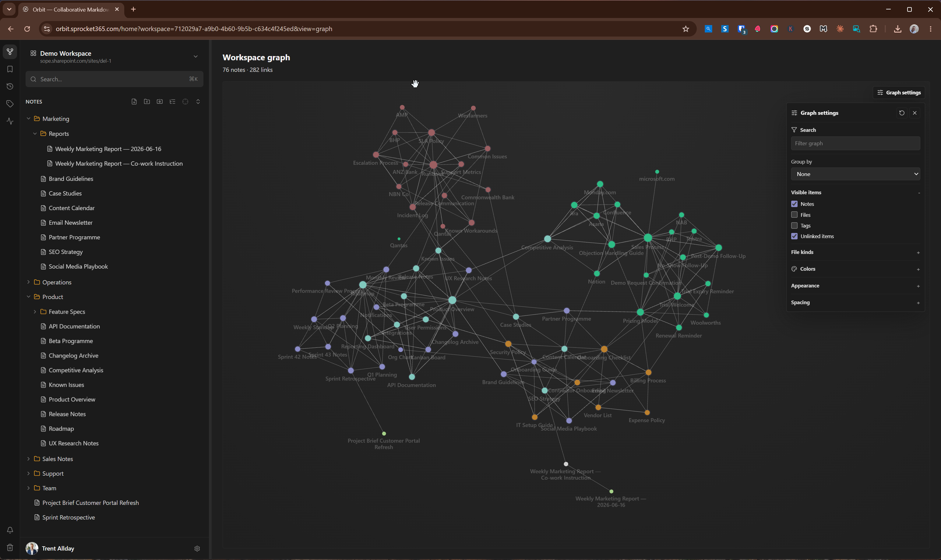Open the Group by dropdown
The width and height of the screenshot is (941, 560).
[855, 174]
